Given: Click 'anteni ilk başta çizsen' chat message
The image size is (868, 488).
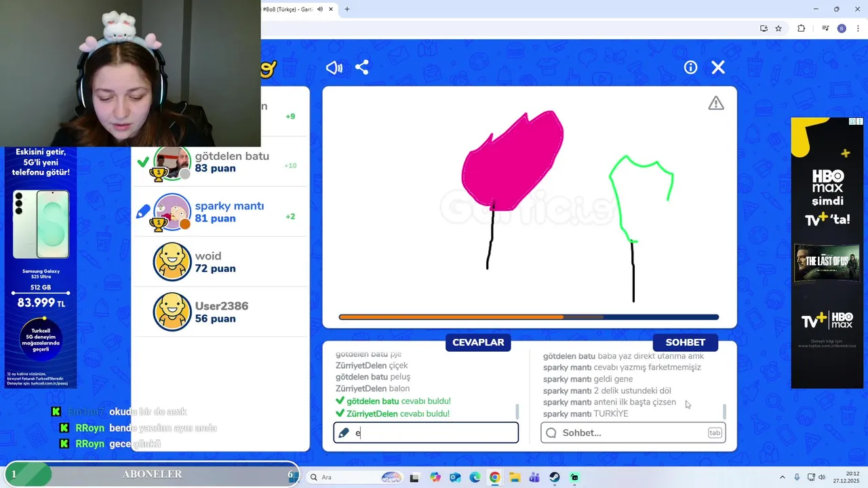Looking at the screenshot, I should click(x=635, y=402).
